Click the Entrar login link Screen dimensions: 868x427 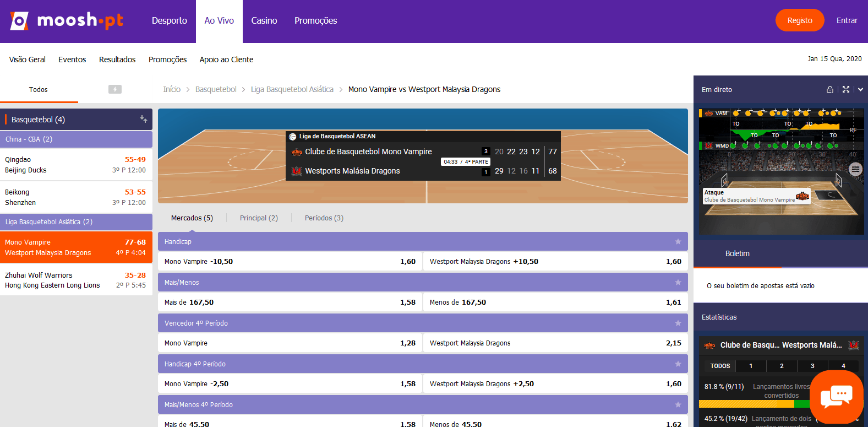(847, 20)
